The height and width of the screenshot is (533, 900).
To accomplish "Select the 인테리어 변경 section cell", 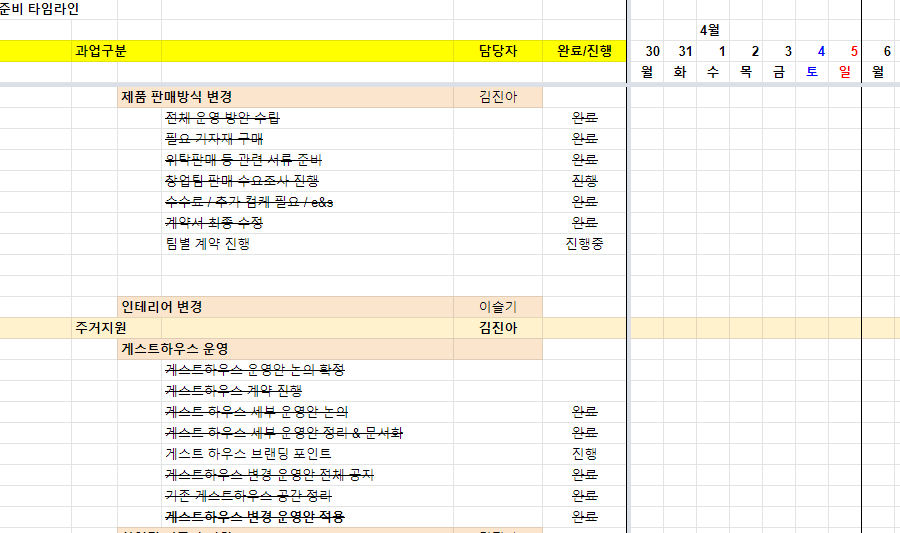I will click(x=285, y=307).
